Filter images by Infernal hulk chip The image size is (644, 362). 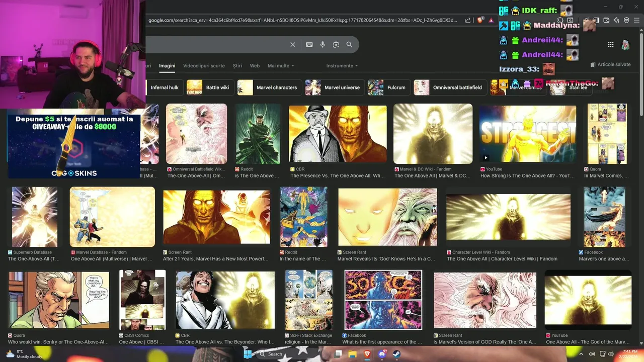[164, 87]
